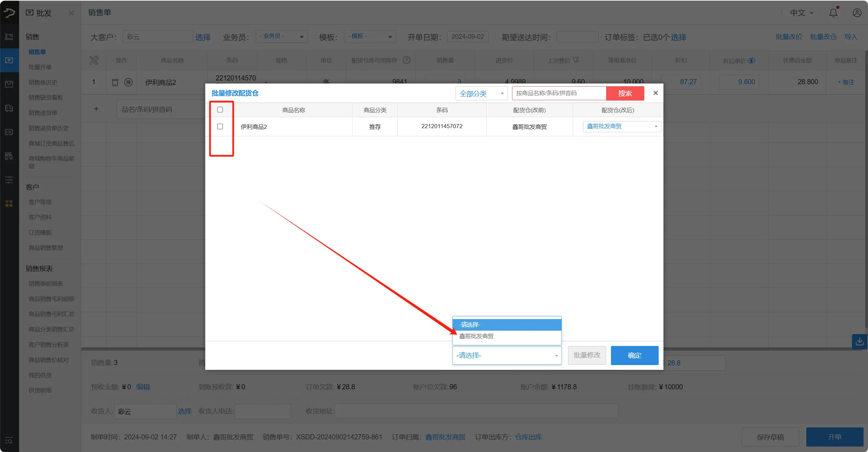The width and height of the screenshot is (868, 452).
Task: Check the select-all checkbox in dialog header
Action: pos(220,109)
